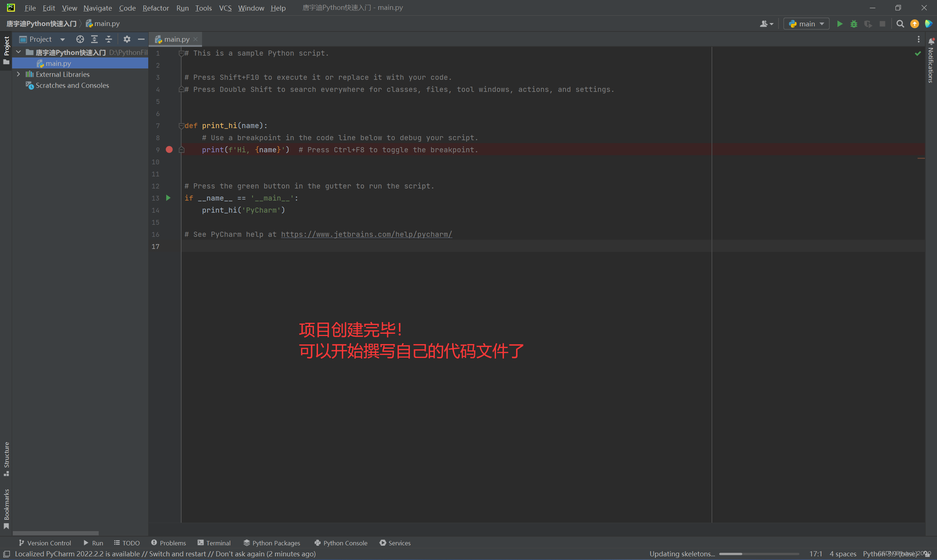This screenshot has width=937, height=560.
Task: Fold the comment block at line 1
Action: (x=181, y=53)
